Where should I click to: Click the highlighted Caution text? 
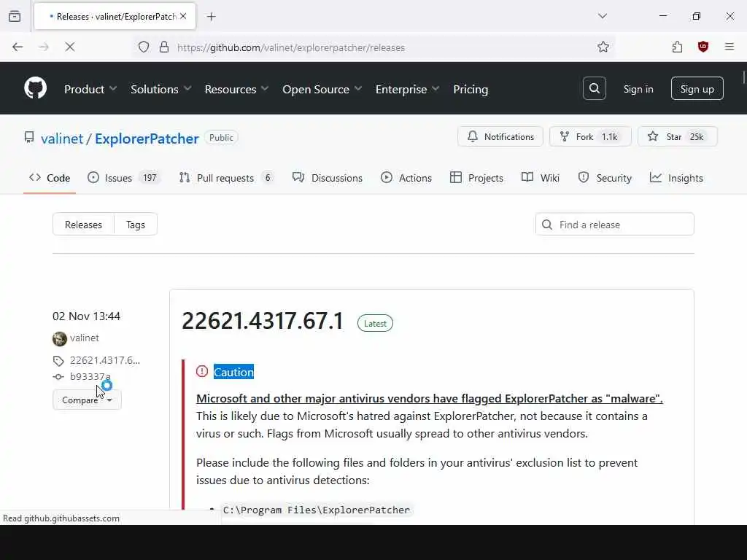tap(233, 372)
